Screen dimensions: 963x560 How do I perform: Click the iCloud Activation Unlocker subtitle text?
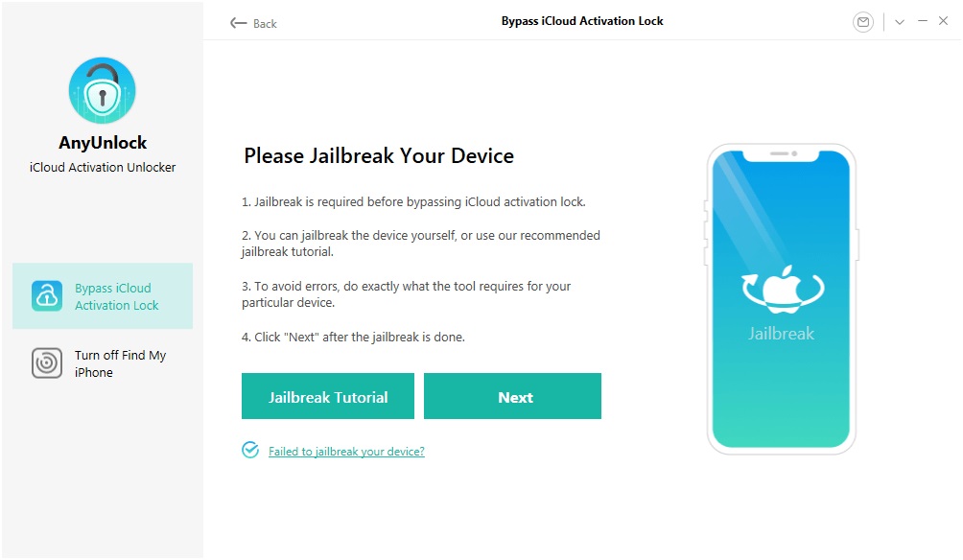102,166
